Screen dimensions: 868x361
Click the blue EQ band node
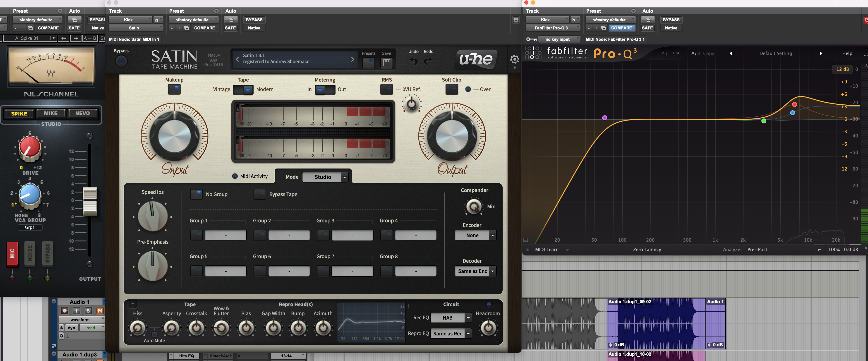click(793, 113)
